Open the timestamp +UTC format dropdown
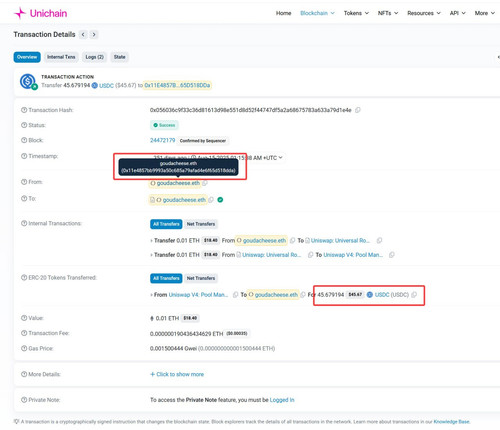The image size is (500, 430). point(280,158)
